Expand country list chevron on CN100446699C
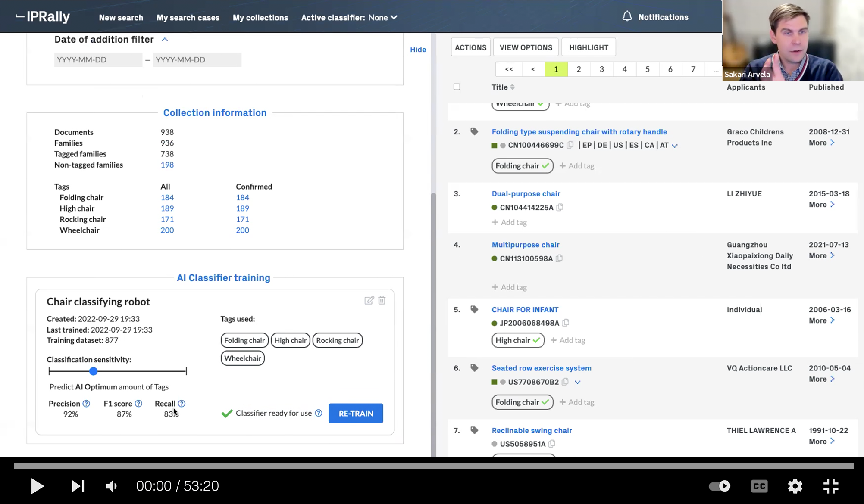This screenshot has width=864, height=504. [x=675, y=145]
